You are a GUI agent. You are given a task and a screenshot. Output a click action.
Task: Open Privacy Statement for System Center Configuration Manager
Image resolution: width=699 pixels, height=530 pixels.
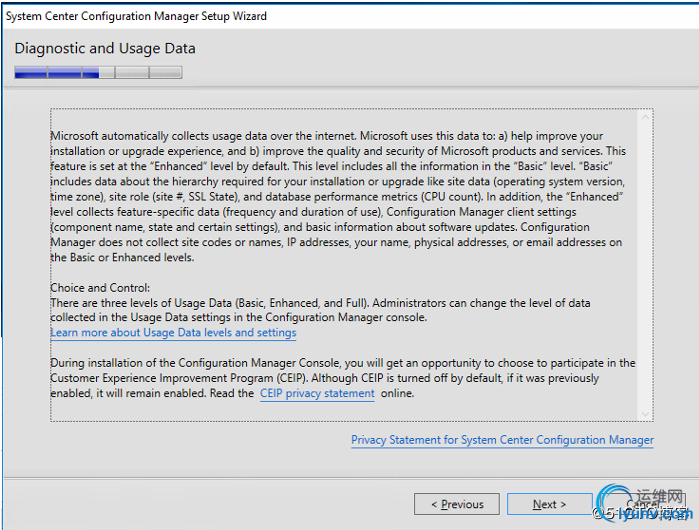pyautogui.click(x=502, y=440)
